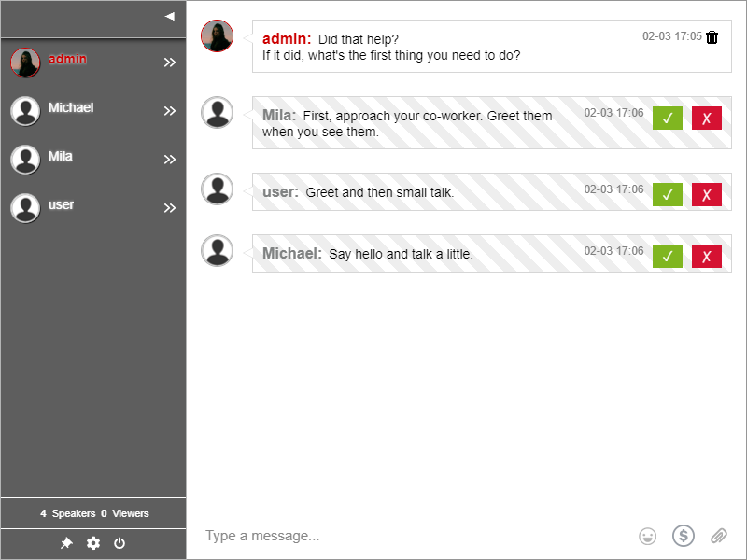Viewport: 747px width, 560px height.
Task: Click the dollar payment icon
Action: [x=684, y=536]
